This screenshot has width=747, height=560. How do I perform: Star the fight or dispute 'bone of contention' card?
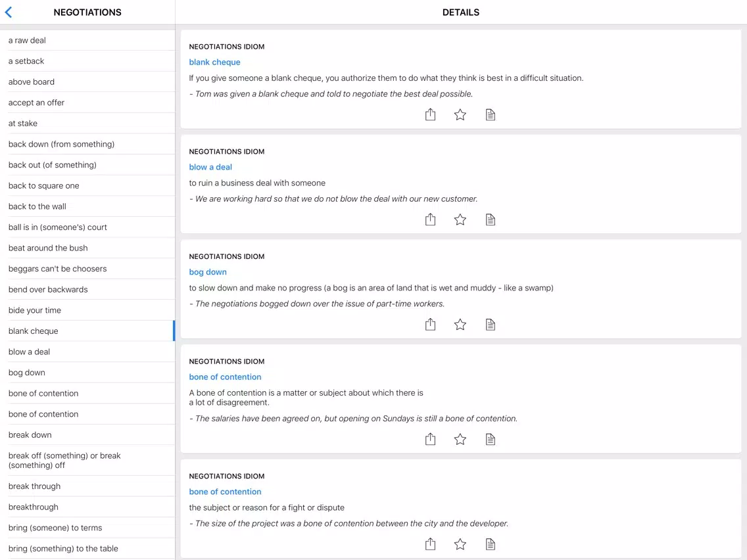pyautogui.click(x=460, y=544)
